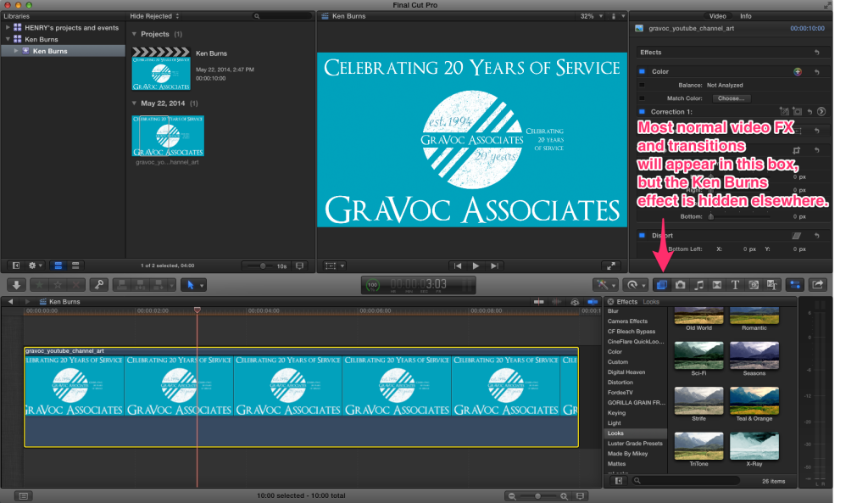
Task: Open the Transitions browser in the toolbar
Action: point(716,284)
